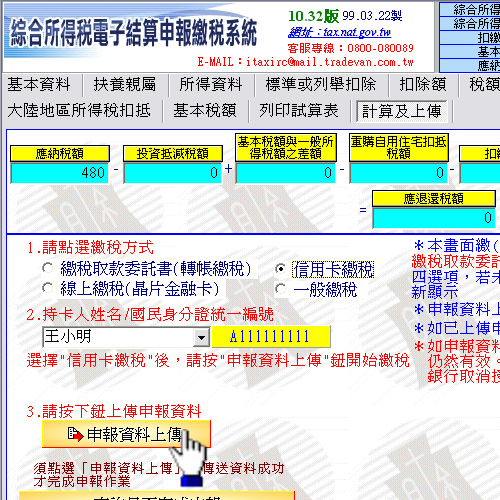Open 標準或列舉扣除 tab
Image resolution: width=500 pixels, height=500 pixels.
point(321,84)
